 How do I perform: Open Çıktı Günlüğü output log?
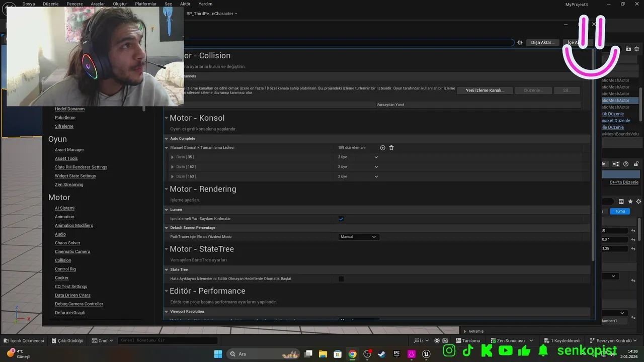coord(66,340)
